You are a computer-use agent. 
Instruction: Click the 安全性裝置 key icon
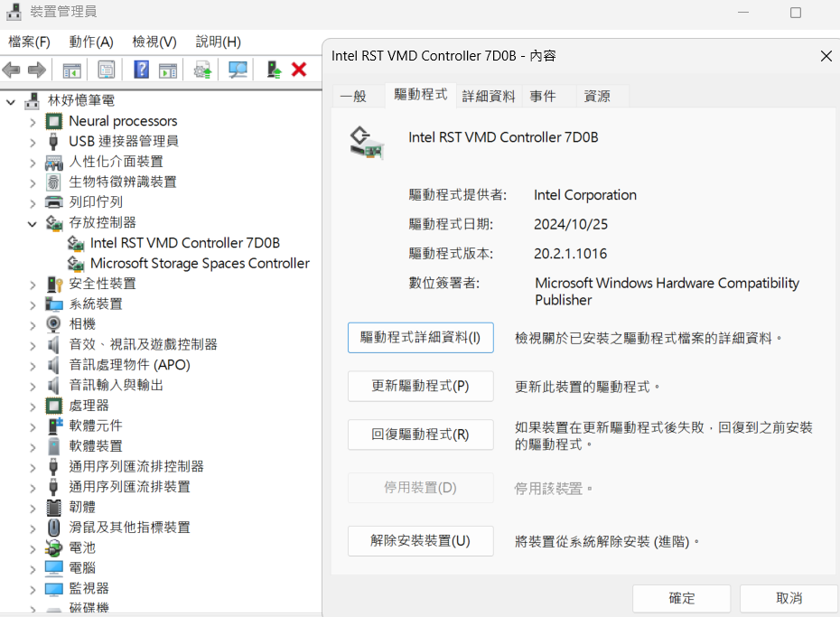54,284
